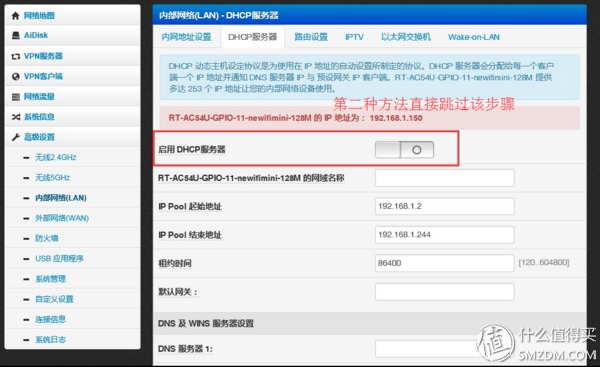Open the Wake-on-LAN tab
The height and width of the screenshot is (367, 600).
[474, 37]
